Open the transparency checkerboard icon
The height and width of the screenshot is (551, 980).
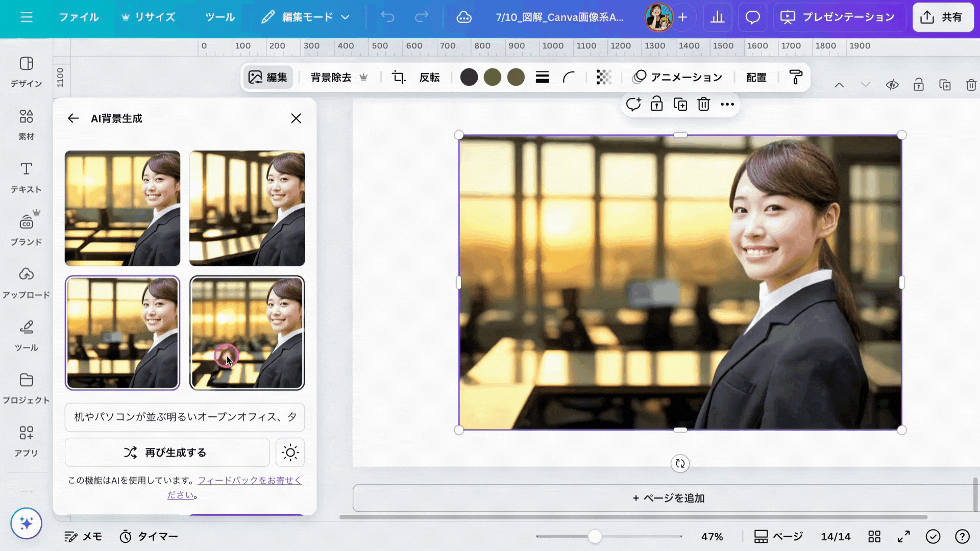(603, 78)
